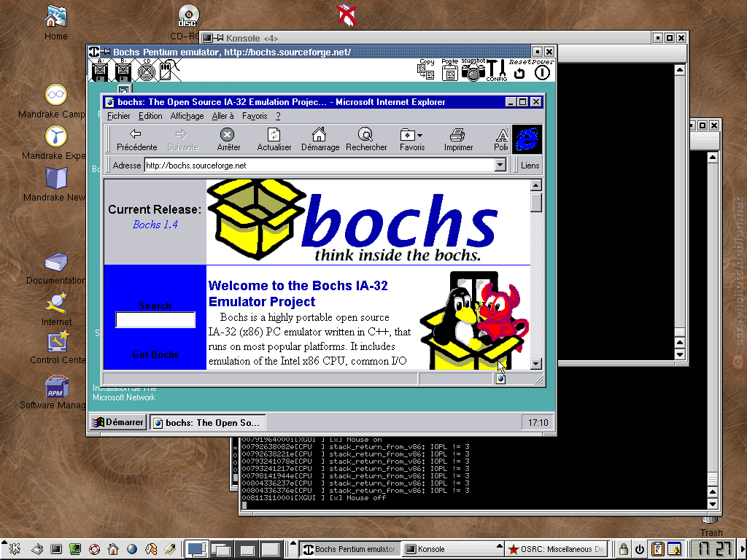This screenshot has width=747, height=560.
Task: Click the Bochs Copy icon
Action: pos(426,70)
